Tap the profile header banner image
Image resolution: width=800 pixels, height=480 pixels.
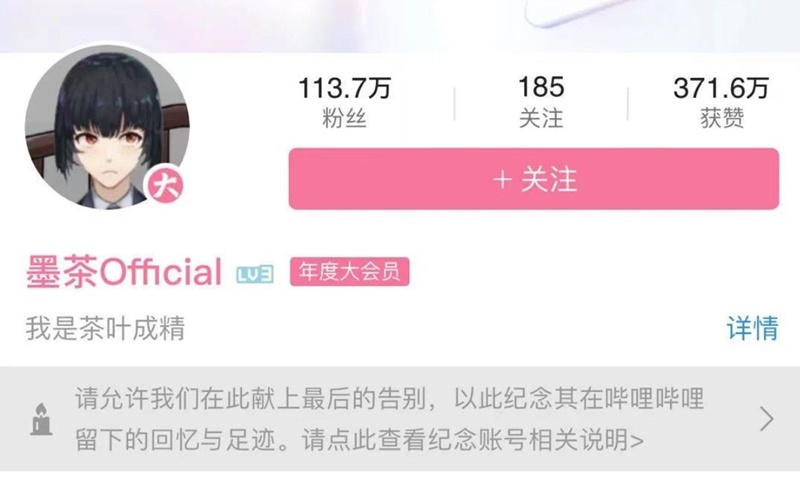point(400,26)
